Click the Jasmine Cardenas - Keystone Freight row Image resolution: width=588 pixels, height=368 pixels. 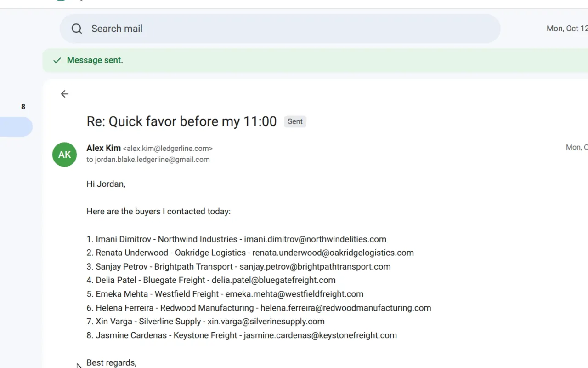[242, 335]
